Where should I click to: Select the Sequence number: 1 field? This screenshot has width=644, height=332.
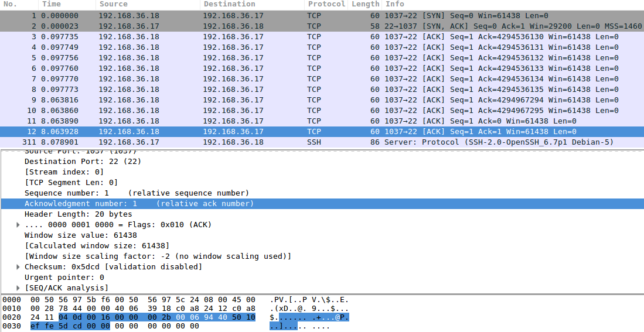click(67, 193)
